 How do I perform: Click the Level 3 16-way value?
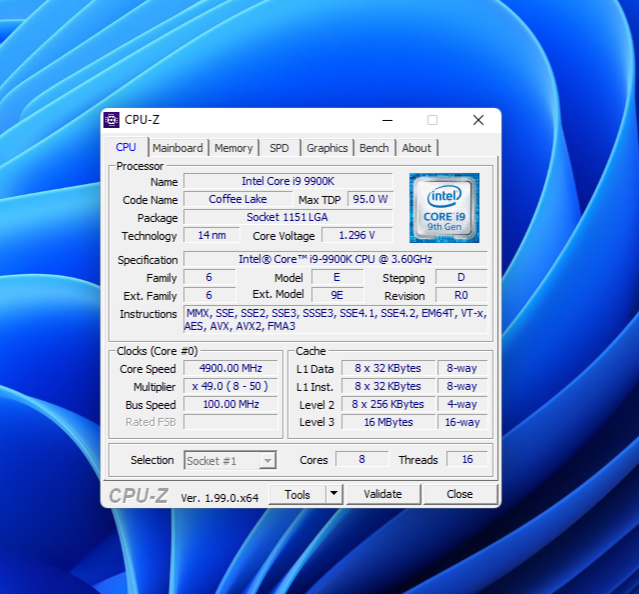(x=462, y=422)
